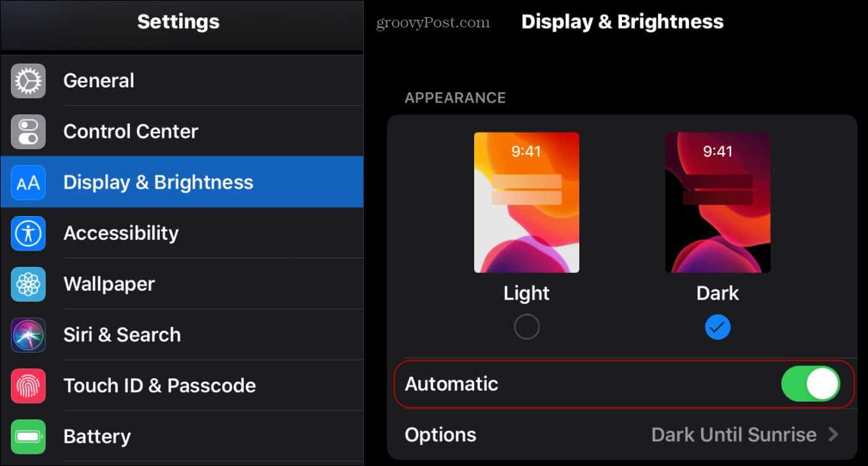Turn off the Automatic appearance switch
868x466 pixels.
coord(810,384)
